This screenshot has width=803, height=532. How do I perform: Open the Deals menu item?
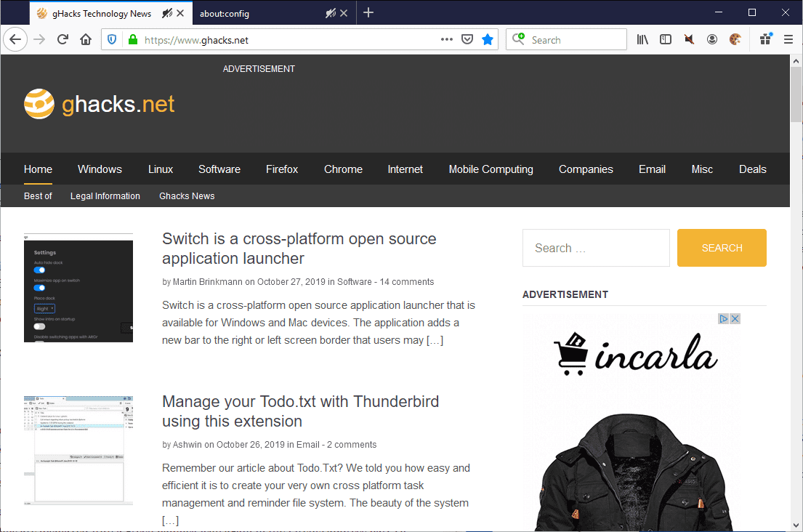[x=752, y=169]
